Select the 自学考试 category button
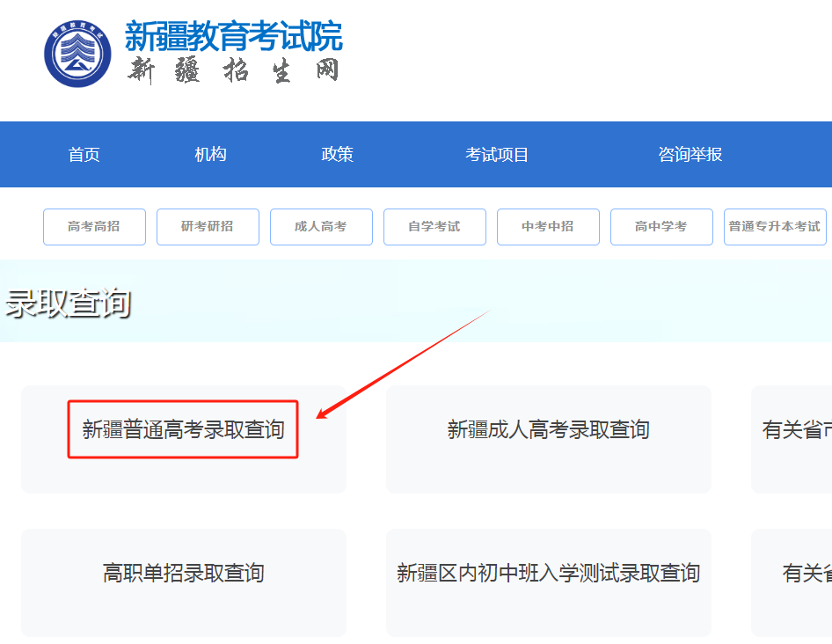Image resolution: width=832 pixels, height=644 pixels. click(x=434, y=227)
